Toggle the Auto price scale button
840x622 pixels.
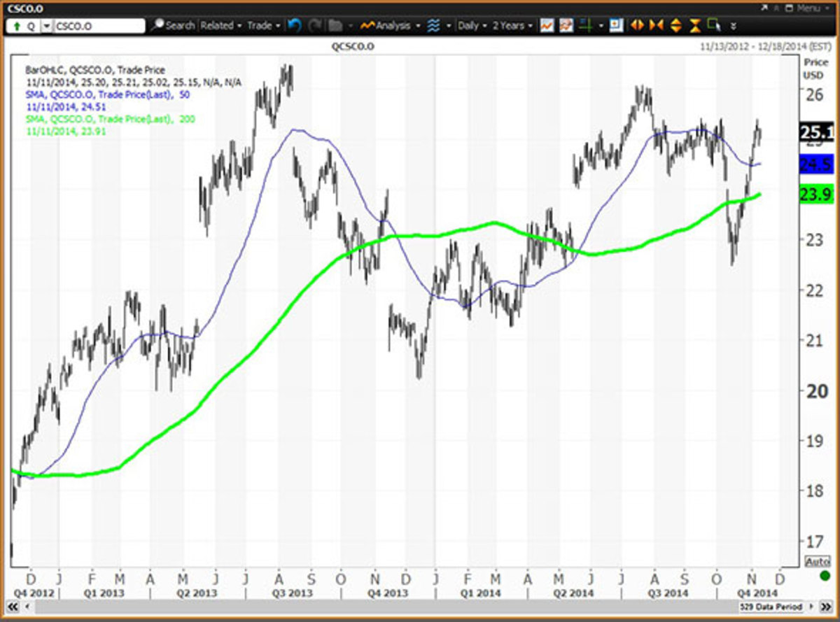tap(817, 561)
